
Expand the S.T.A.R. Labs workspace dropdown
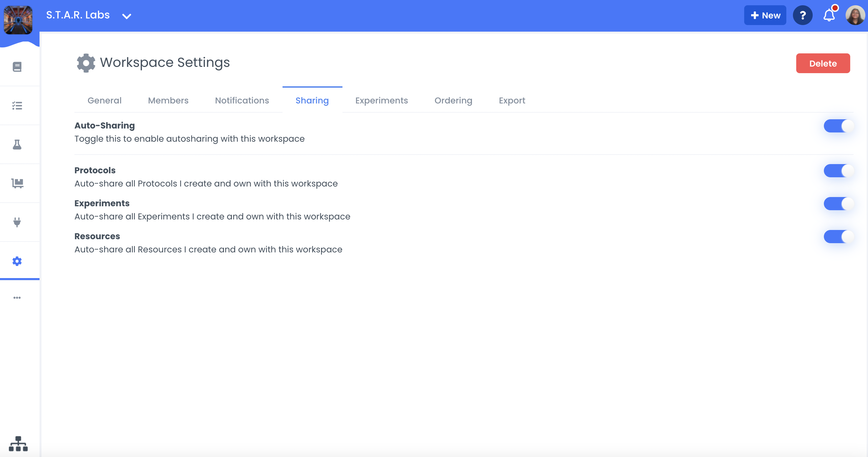coord(126,16)
